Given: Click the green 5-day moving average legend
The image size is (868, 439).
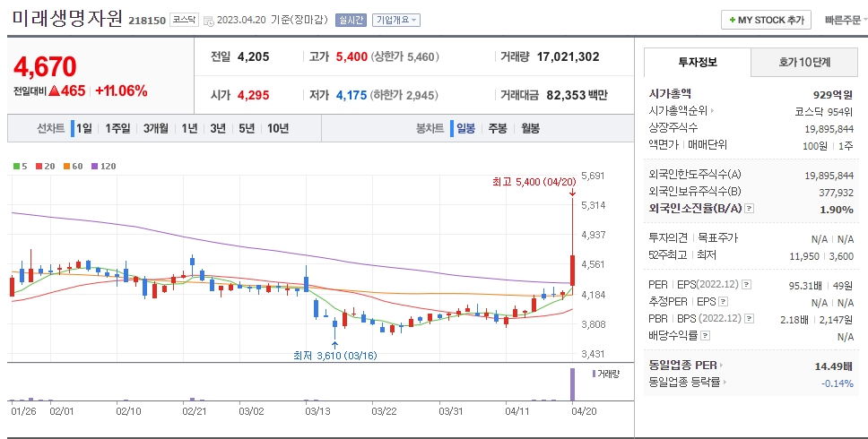Looking at the screenshot, I should click(x=21, y=166).
